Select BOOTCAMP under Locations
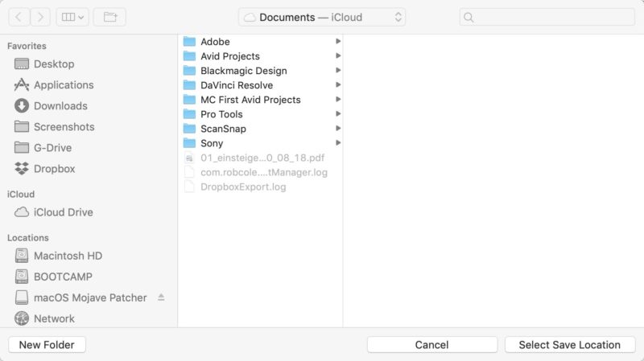The image size is (644, 361). (x=63, y=277)
